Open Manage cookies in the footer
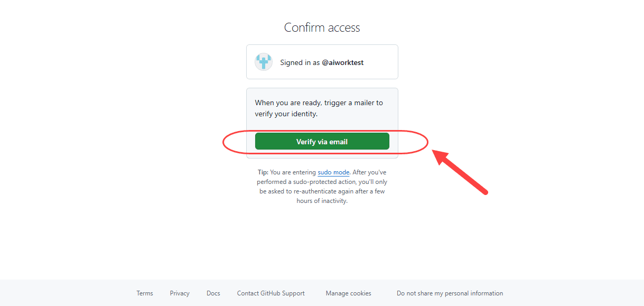The width and height of the screenshot is (644, 306). (349, 293)
